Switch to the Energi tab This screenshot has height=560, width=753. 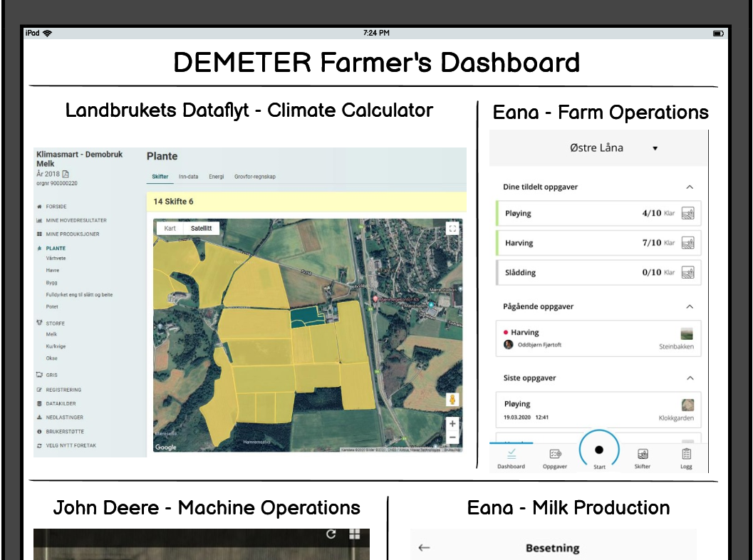pos(216,177)
